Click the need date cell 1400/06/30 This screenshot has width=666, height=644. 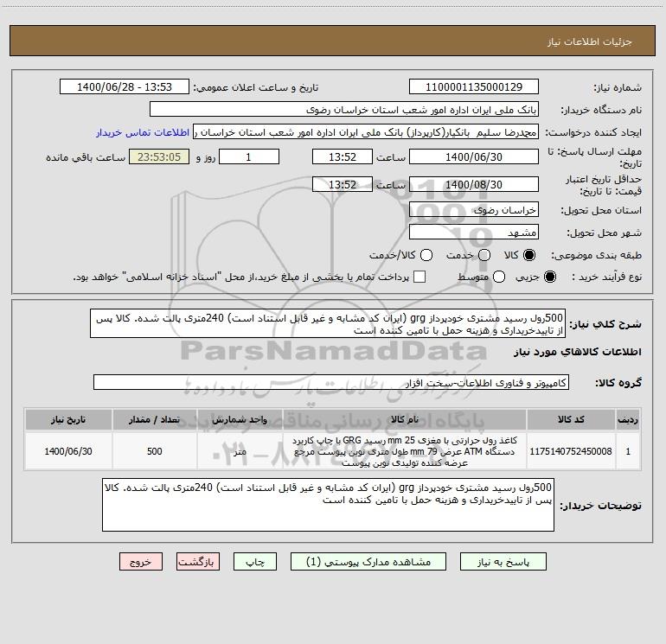coord(68,451)
